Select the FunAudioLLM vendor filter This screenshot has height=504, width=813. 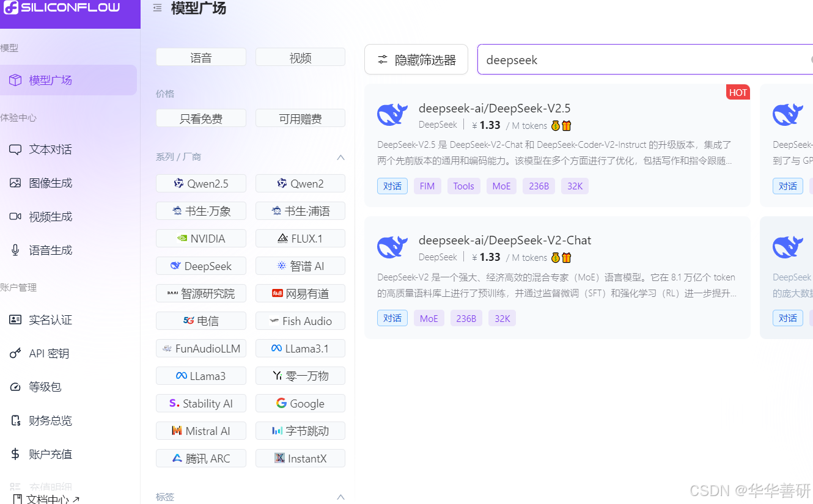(x=201, y=348)
